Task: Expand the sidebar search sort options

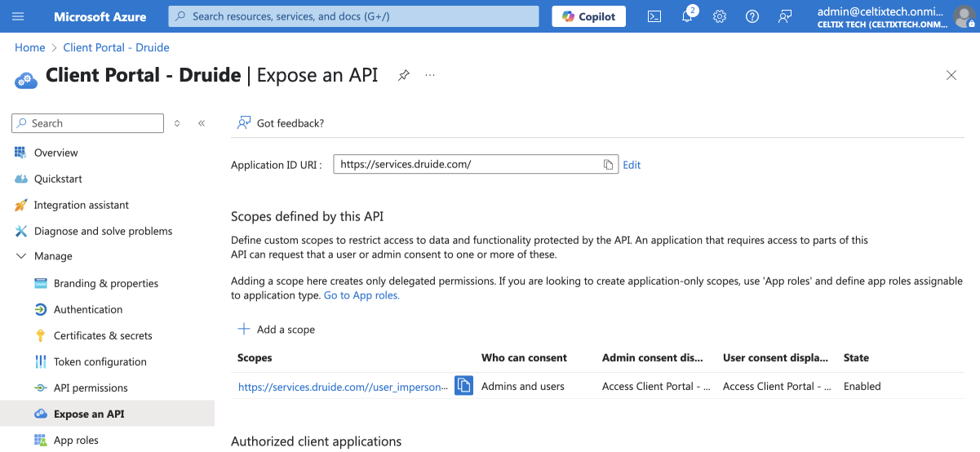Action: pos(177,123)
